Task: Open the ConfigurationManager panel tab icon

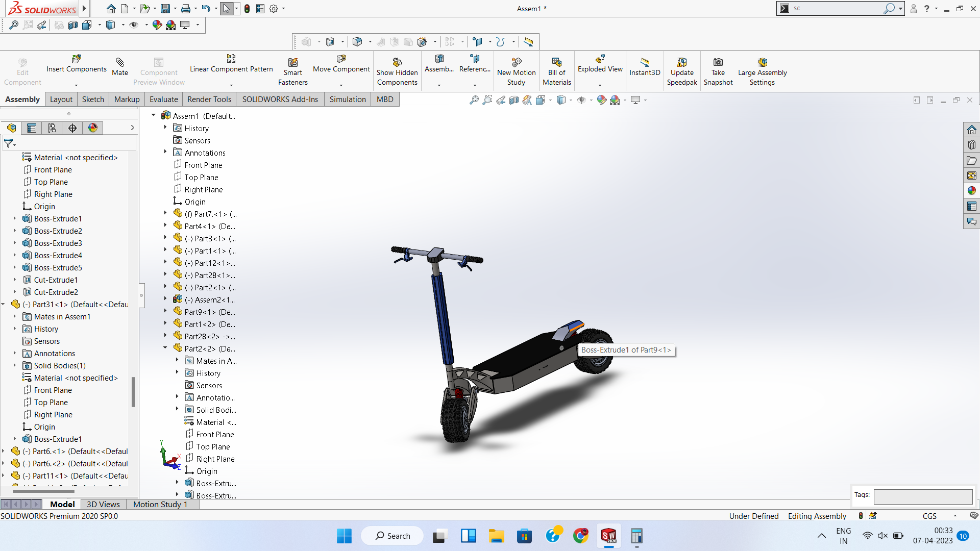Action: coord(52,128)
